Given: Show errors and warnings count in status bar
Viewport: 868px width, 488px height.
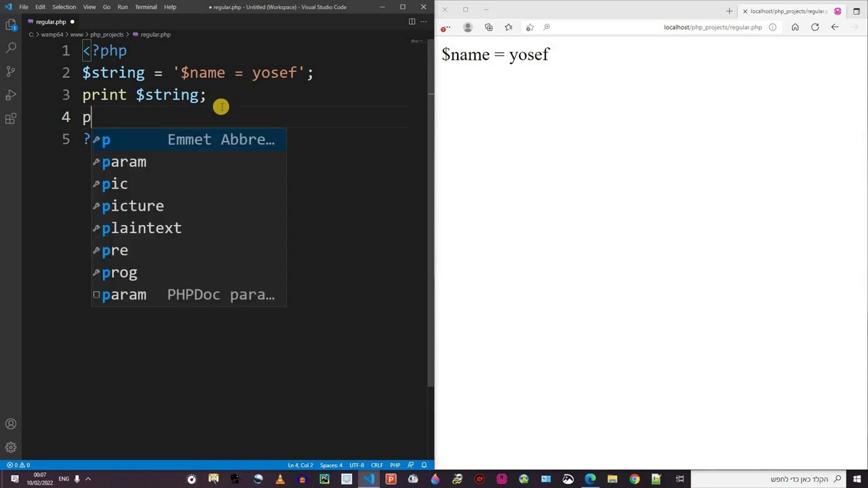Looking at the screenshot, I should (x=18, y=465).
